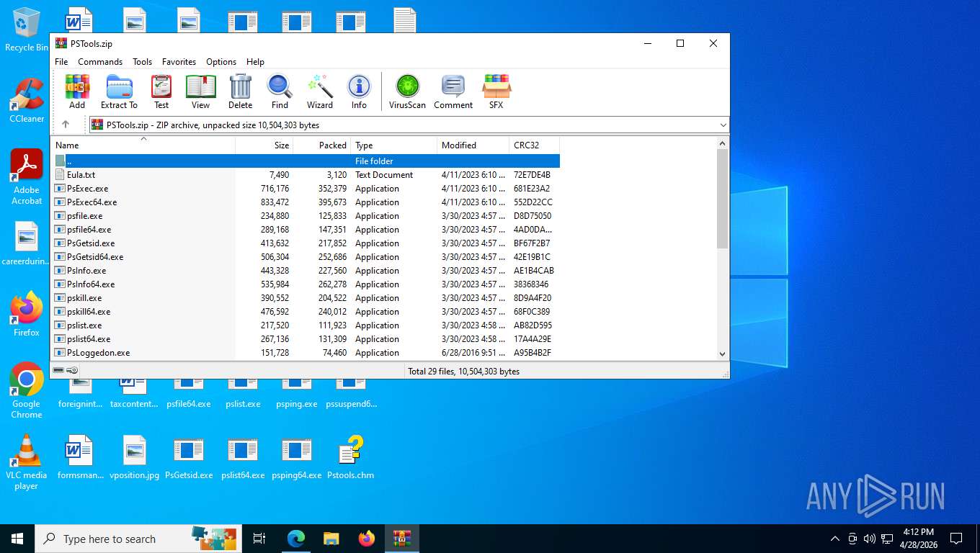
Task: Select Adobe Acrobat desktop icon
Action: click(27, 177)
